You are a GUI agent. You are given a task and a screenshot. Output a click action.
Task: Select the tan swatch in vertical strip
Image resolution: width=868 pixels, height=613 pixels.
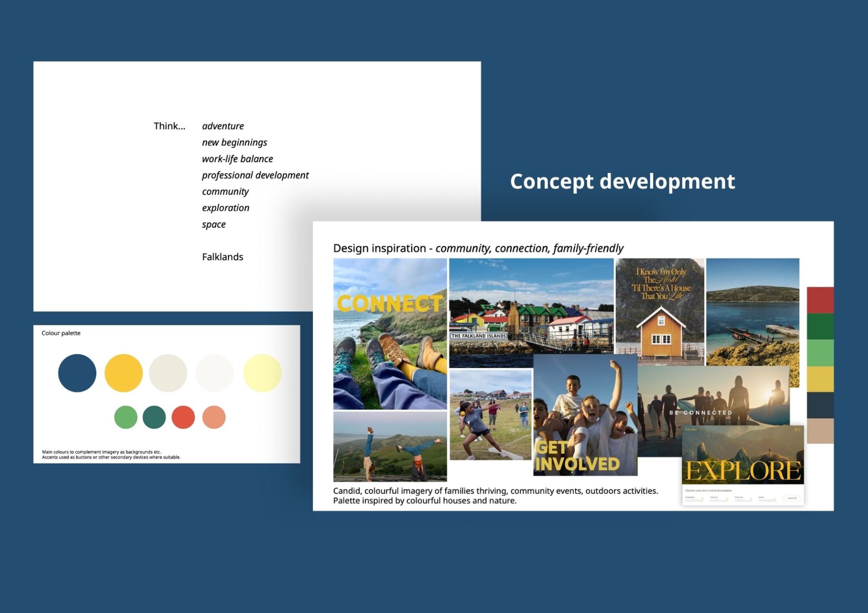click(820, 431)
